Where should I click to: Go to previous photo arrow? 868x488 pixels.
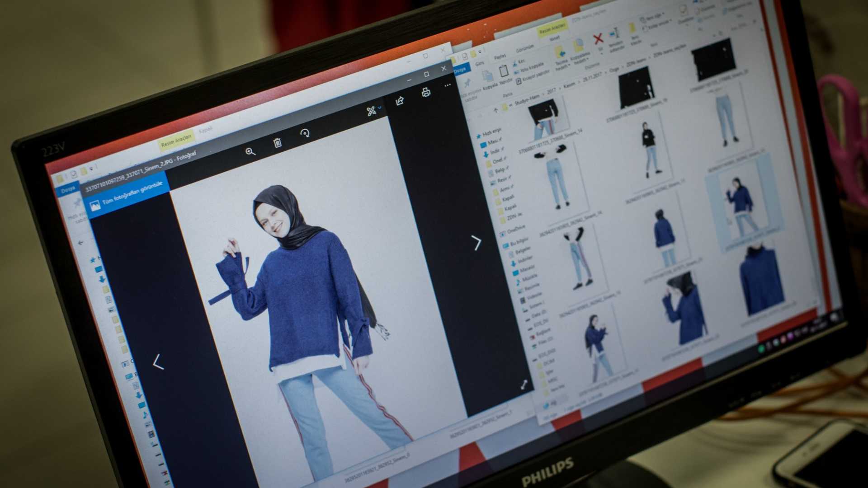158,362
